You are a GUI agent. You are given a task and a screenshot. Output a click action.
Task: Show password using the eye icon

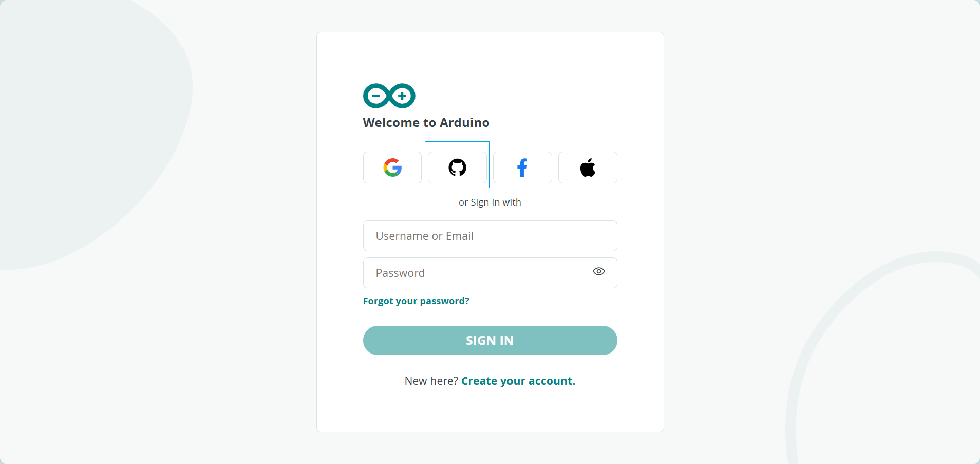point(599,271)
